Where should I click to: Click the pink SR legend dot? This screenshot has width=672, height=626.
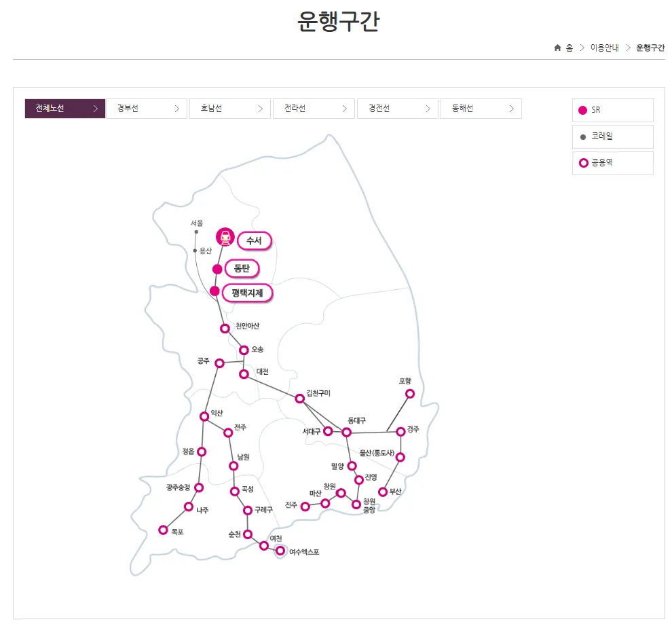point(582,109)
